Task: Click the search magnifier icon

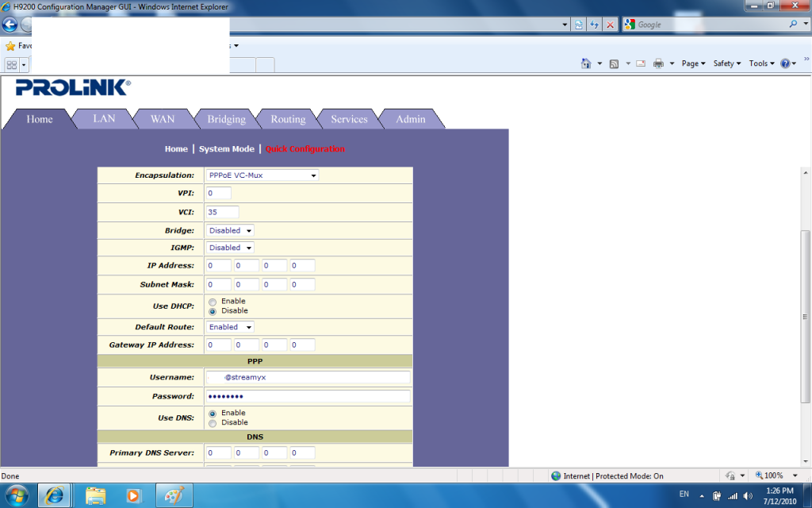Action: point(793,25)
